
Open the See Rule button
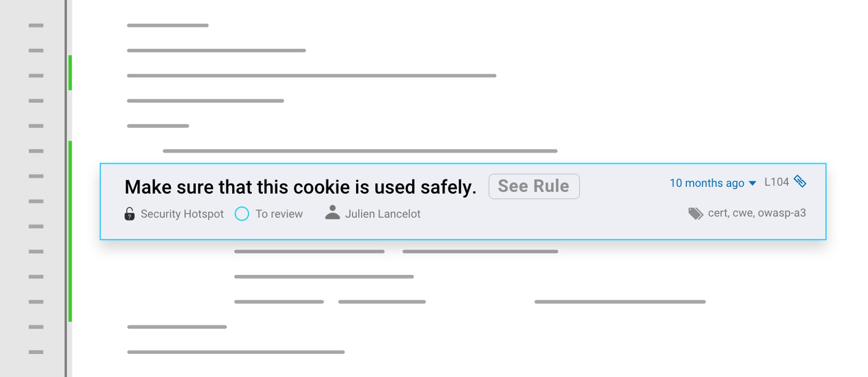click(534, 186)
